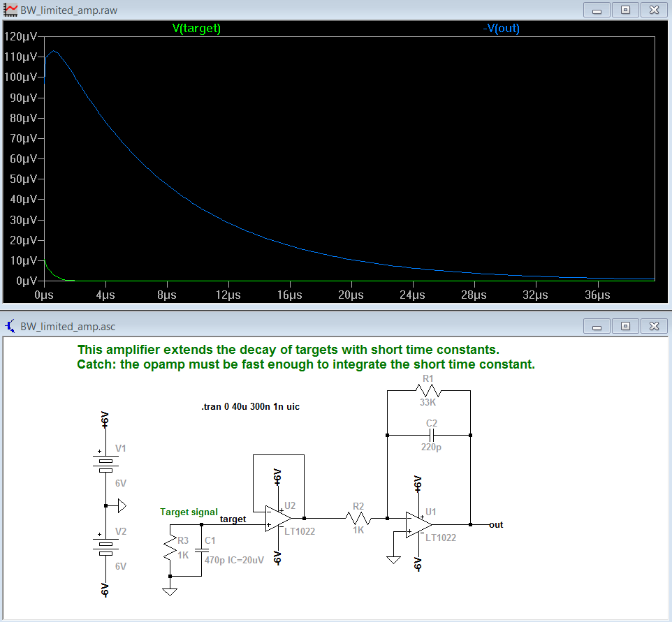Screen dimensions: 672x622
Task: Click the .tran simulation directive text
Action: pyautogui.click(x=250, y=406)
